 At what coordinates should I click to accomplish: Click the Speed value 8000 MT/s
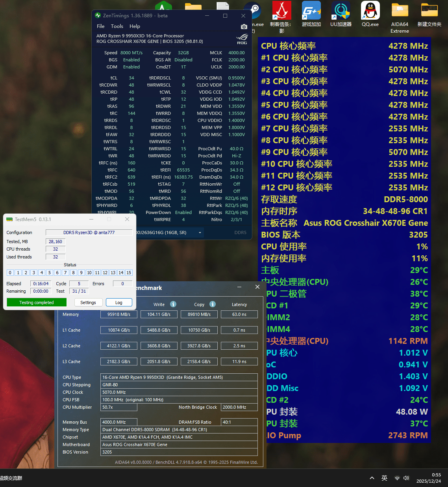coord(131,53)
